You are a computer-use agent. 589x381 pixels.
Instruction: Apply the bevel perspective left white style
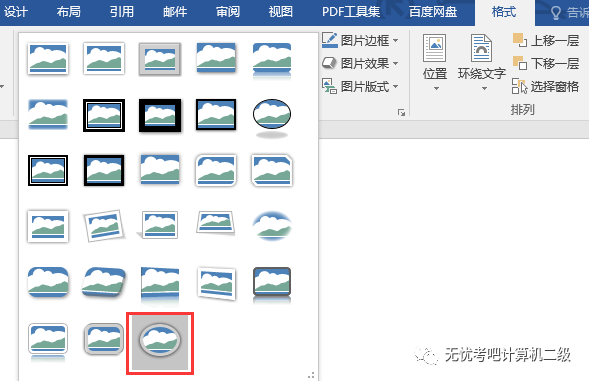[216, 283]
